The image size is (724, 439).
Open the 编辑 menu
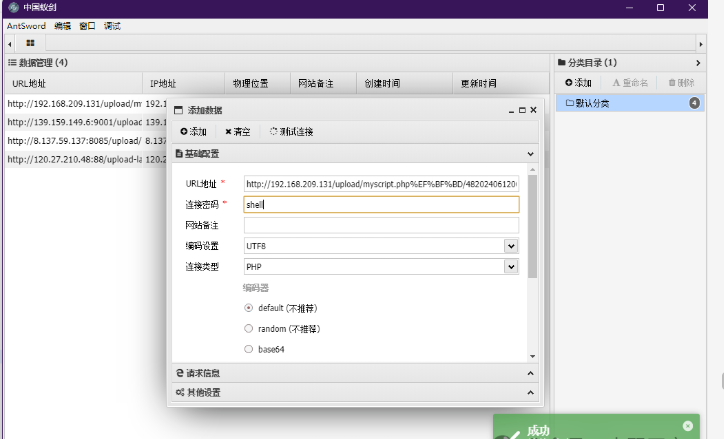click(62, 26)
